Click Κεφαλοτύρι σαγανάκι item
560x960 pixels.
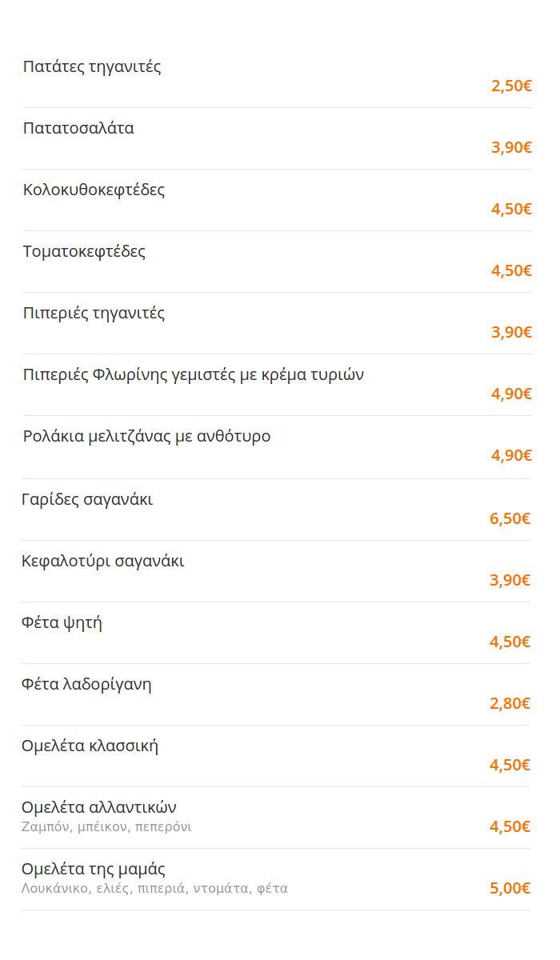(275, 571)
